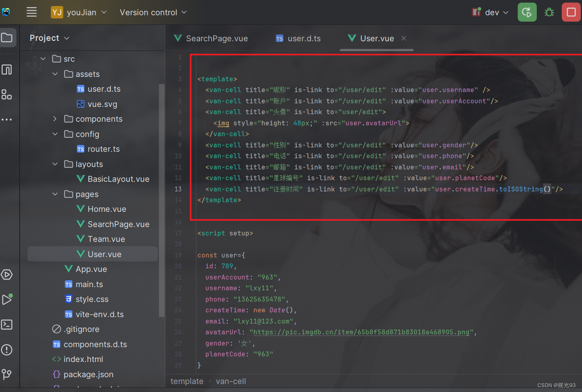Click the project tree vertical scrollbar

162,200
